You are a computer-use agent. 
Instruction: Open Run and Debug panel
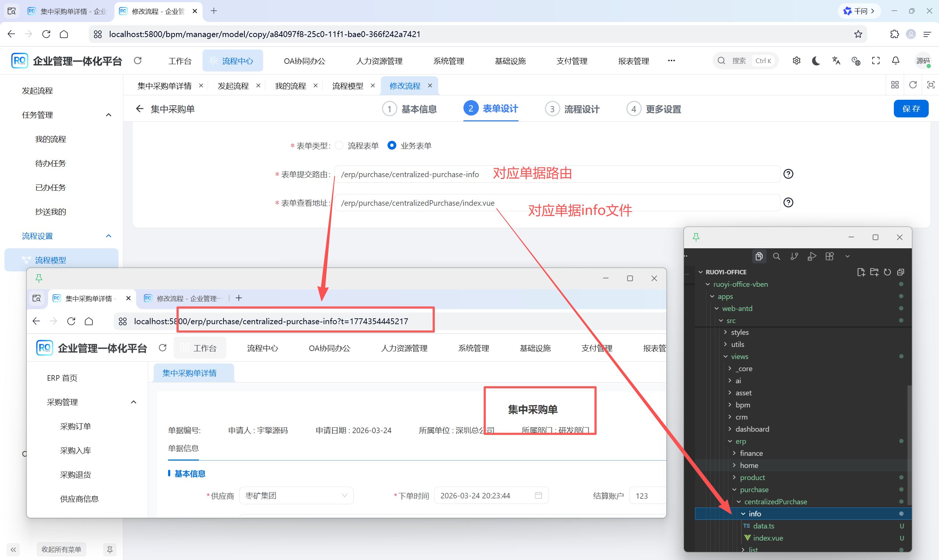pos(812,256)
